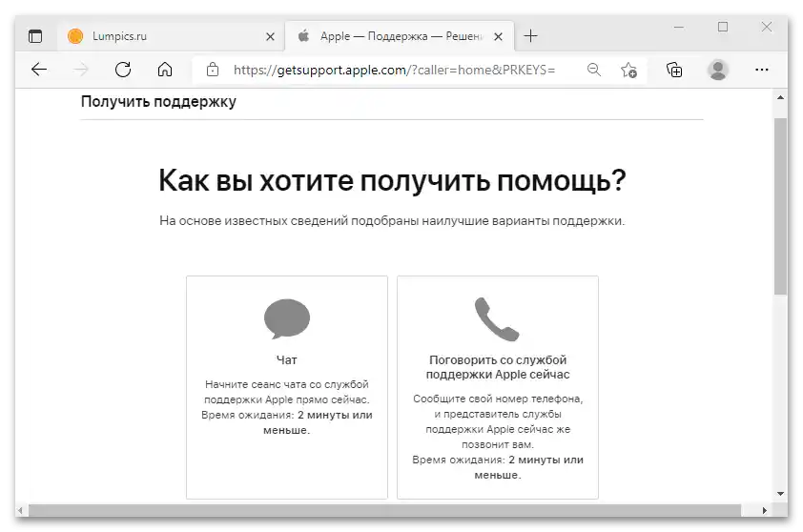This screenshot has height=532, width=803.
Task: Click the scroll left arrow
Action: pyautogui.click(x=20, y=510)
